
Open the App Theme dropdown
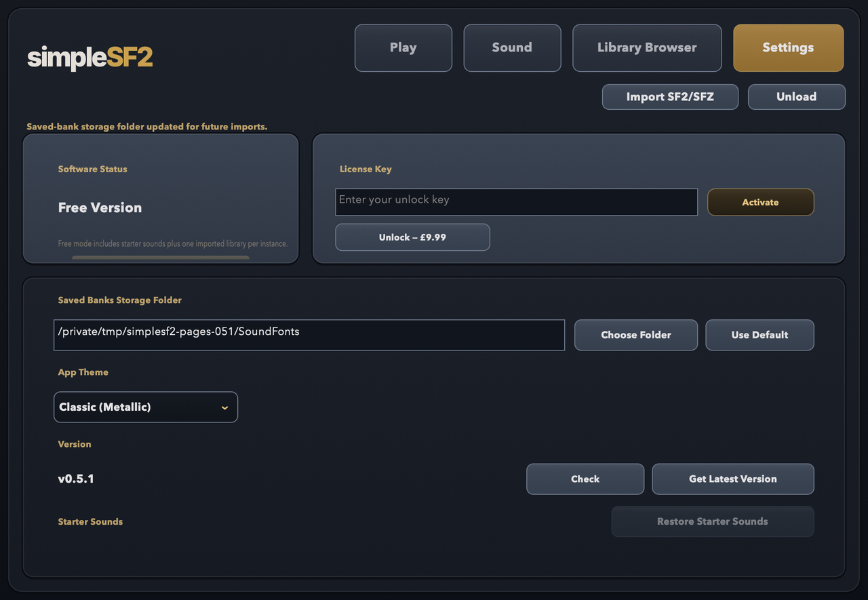coord(146,407)
